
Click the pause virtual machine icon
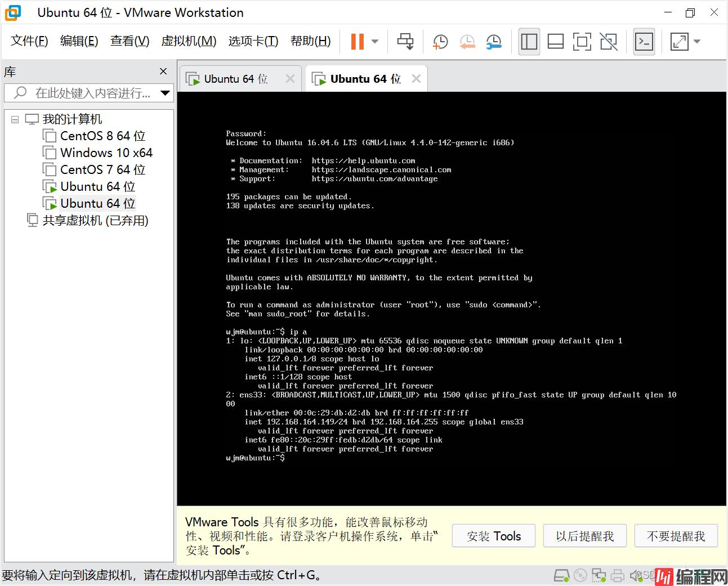pos(357,42)
